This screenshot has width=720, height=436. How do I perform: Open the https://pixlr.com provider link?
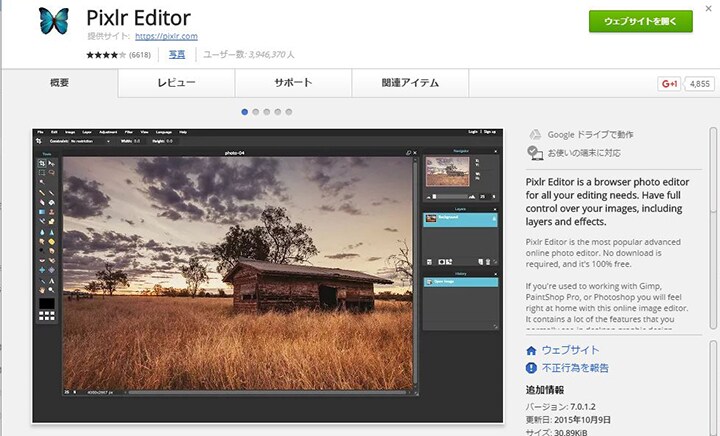tap(166, 36)
